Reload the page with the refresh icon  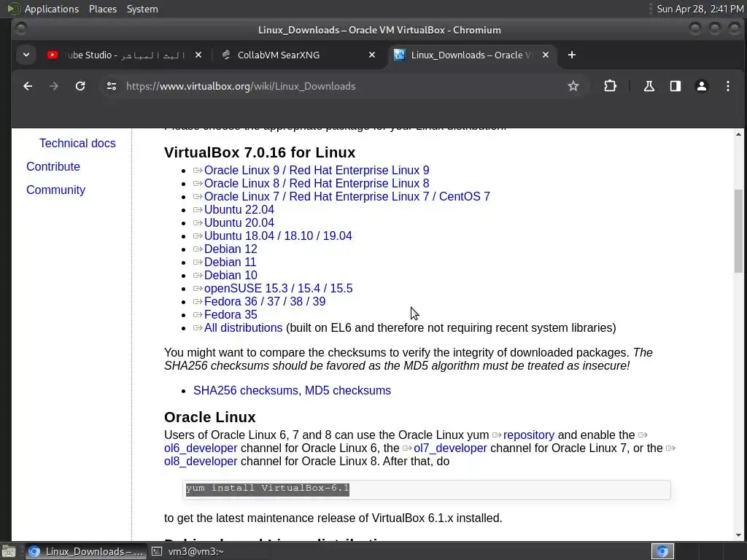pos(80,86)
